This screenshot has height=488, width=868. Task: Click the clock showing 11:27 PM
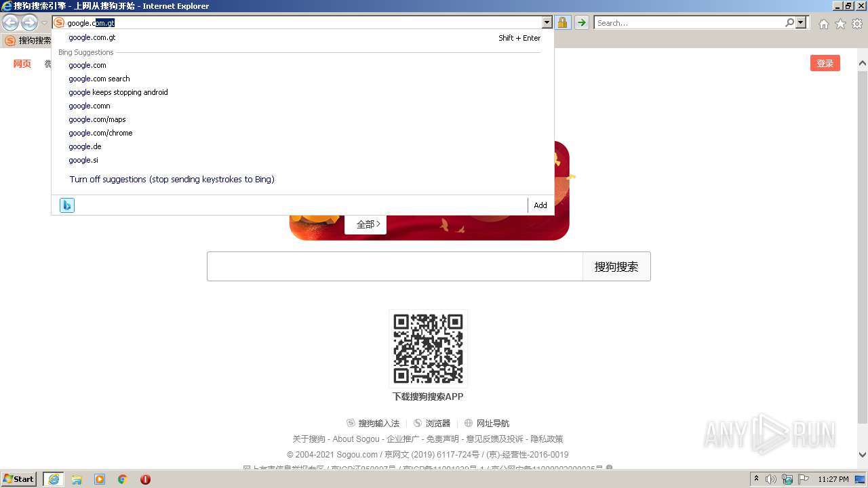coord(833,479)
